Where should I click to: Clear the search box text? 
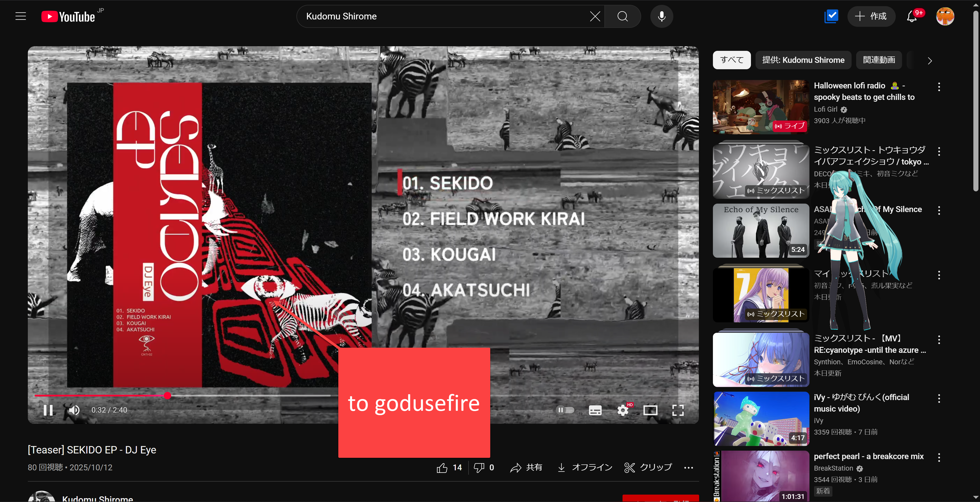point(595,16)
